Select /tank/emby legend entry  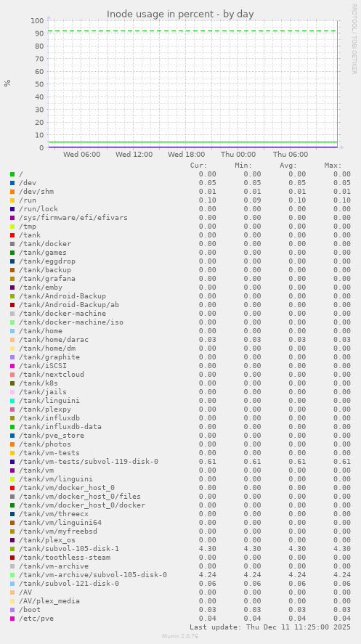tap(41, 287)
